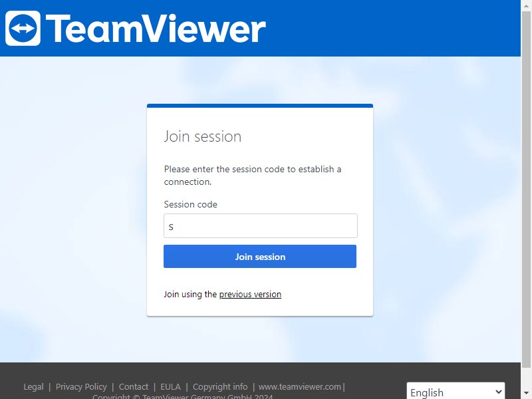Screen dimensions: 532x399
Task: Open the Copyright info footer link
Action: pos(220,387)
